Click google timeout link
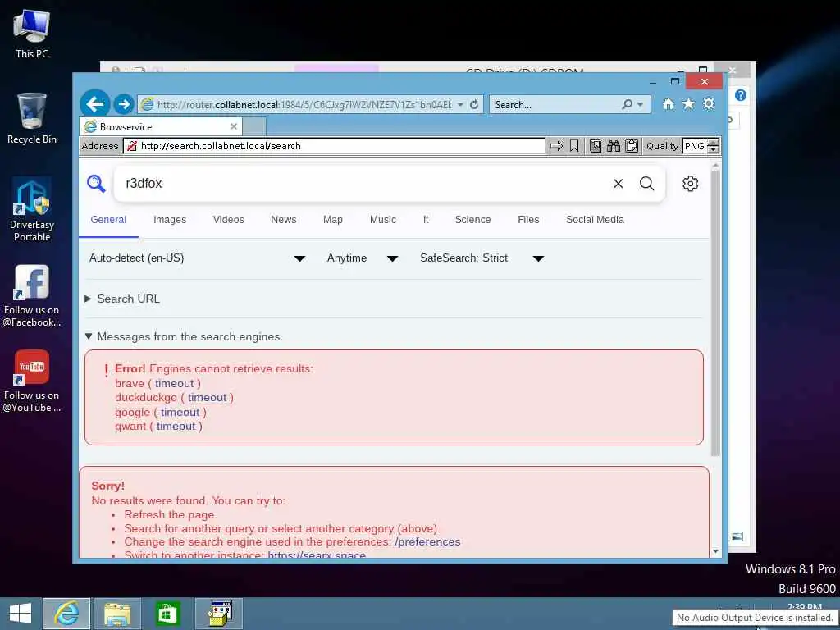Image resolution: width=840 pixels, height=630 pixels. pyautogui.click(x=180, y=413)
